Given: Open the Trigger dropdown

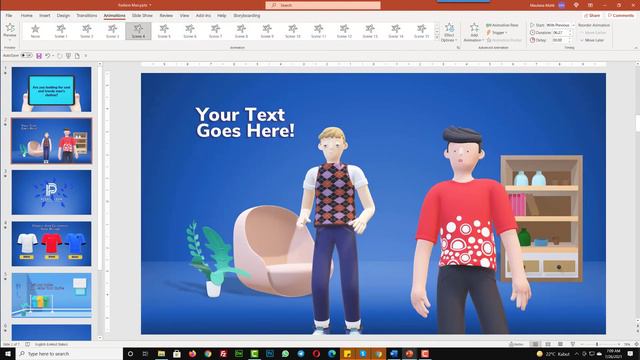Looking at the screenshot, I should (497, 33).
